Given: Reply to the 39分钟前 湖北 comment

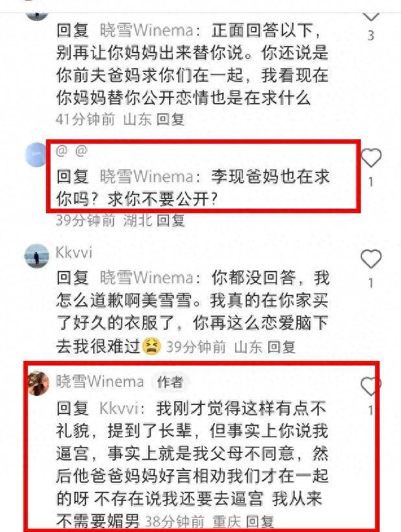Looking at the screenshot, I should pyautogui.click(x=170, y=220).
